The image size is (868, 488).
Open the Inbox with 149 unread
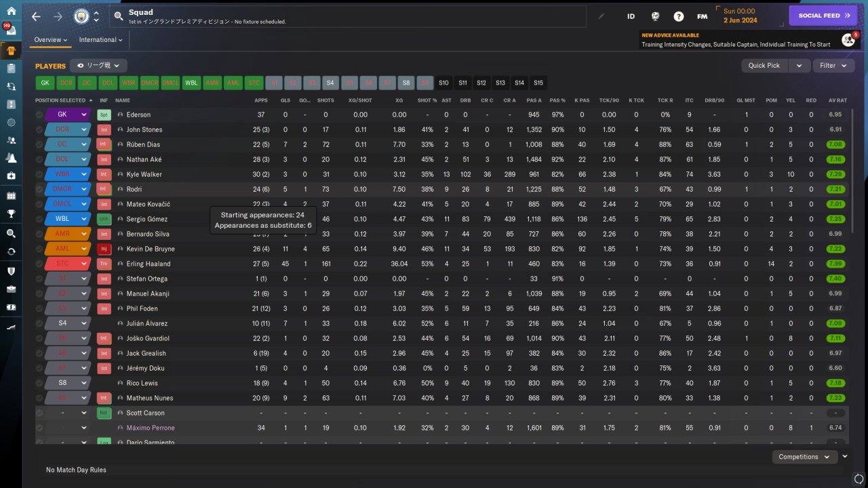click(11, 31)
